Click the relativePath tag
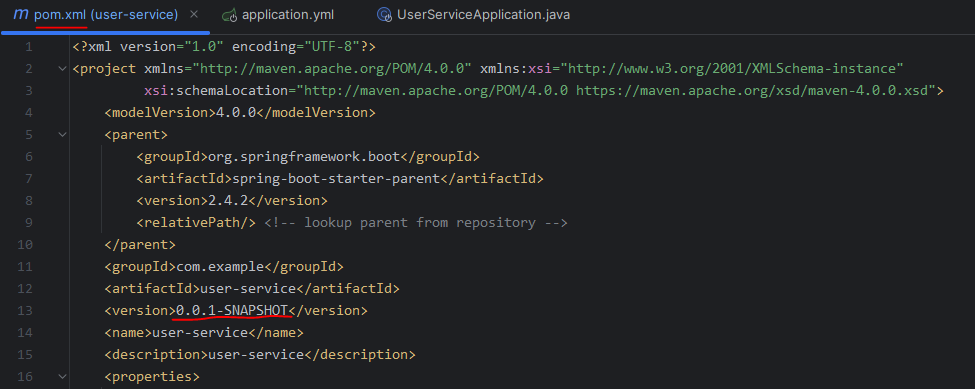 pos(196,222)
